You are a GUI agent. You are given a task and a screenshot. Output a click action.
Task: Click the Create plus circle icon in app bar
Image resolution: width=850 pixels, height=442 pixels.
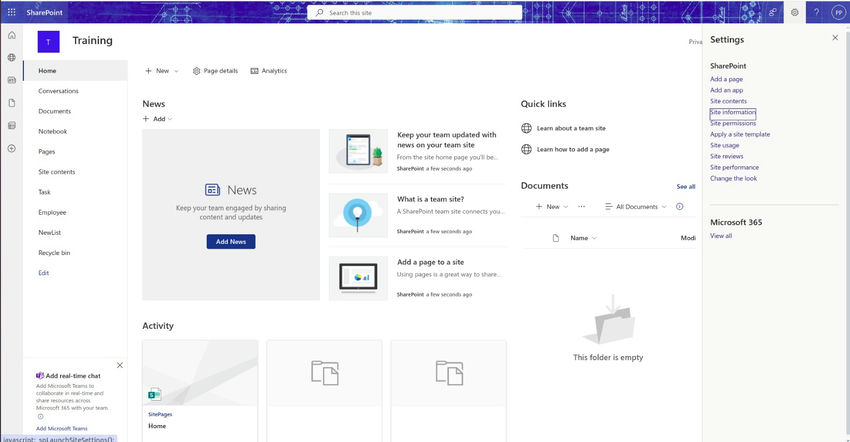pos(11,148)
